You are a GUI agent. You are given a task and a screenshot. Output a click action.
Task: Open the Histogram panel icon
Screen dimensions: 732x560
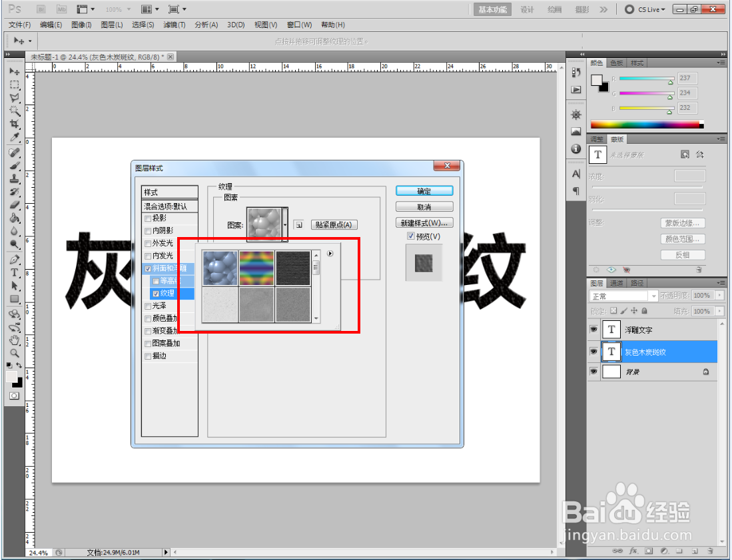click(x=576, y=132)
